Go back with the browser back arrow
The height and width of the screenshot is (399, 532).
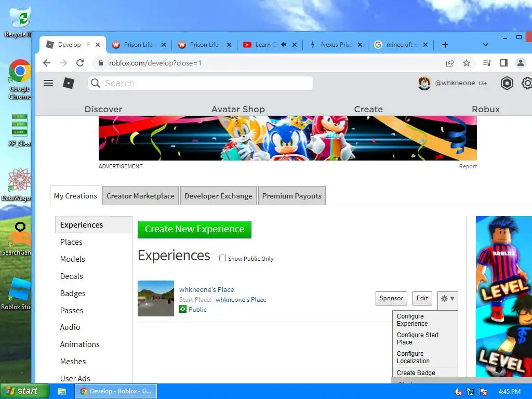point(47,63)
